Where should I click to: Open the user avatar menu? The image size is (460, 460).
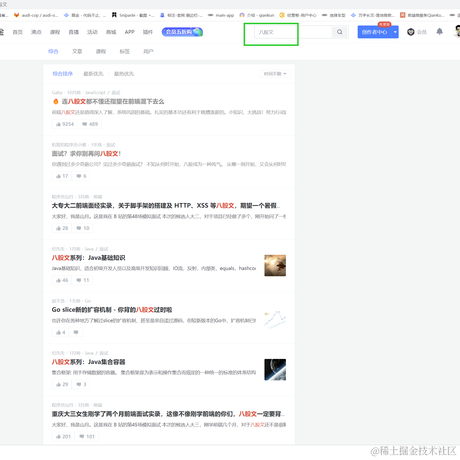point(457,32)
